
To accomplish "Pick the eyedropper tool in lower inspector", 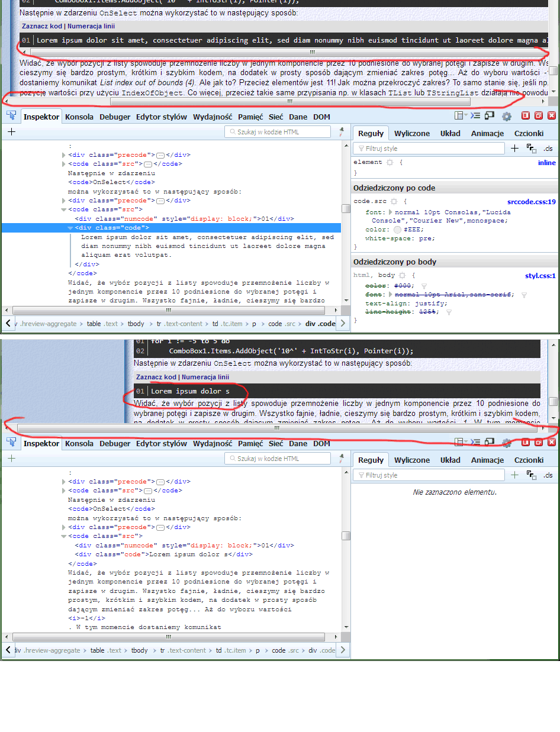I will [x=341, y=459].
